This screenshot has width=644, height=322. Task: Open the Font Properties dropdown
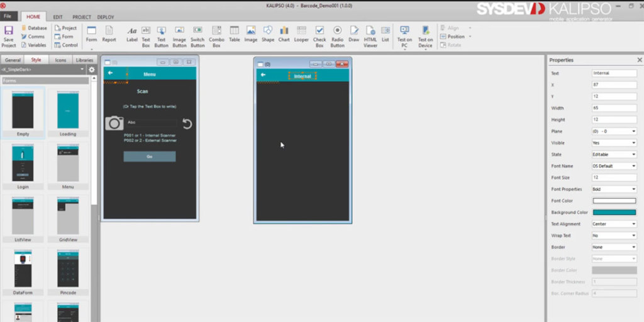pos(614,189)
